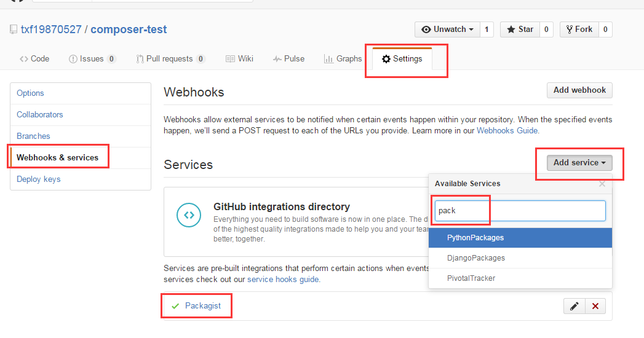Image resolution: width=644 pixels, height=338 pixels.
Task: Star the composer-test repository
Action: 520,29
